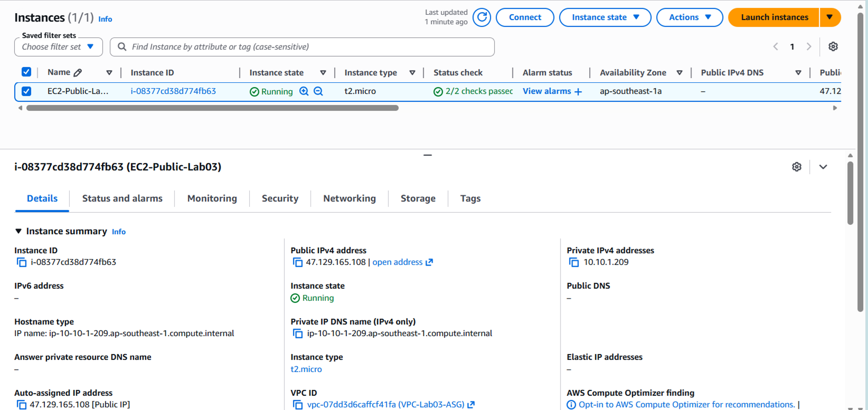Sort by Name column arrow
This screenshot has height=410, width=868.
(109, 73)
